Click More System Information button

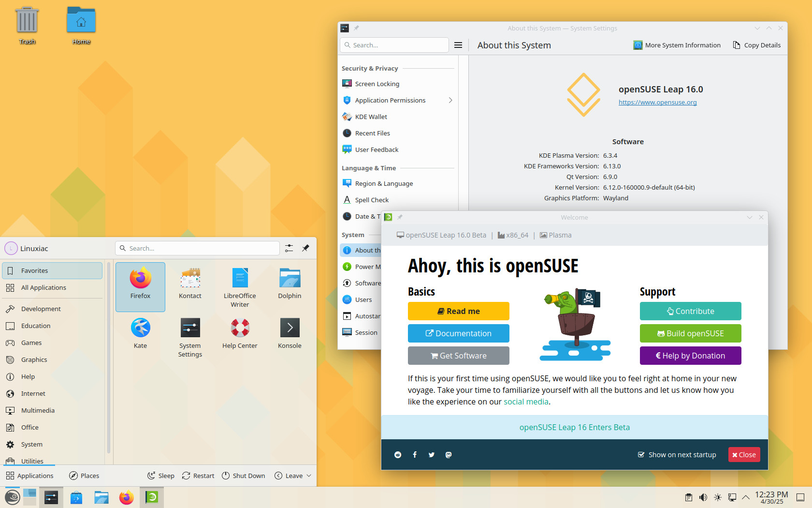click(677, 45)
